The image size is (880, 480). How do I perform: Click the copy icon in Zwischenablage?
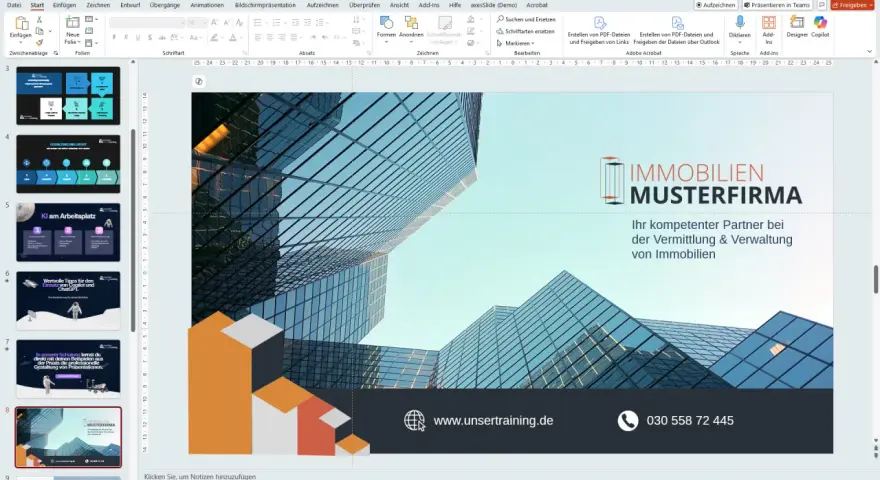39,31
